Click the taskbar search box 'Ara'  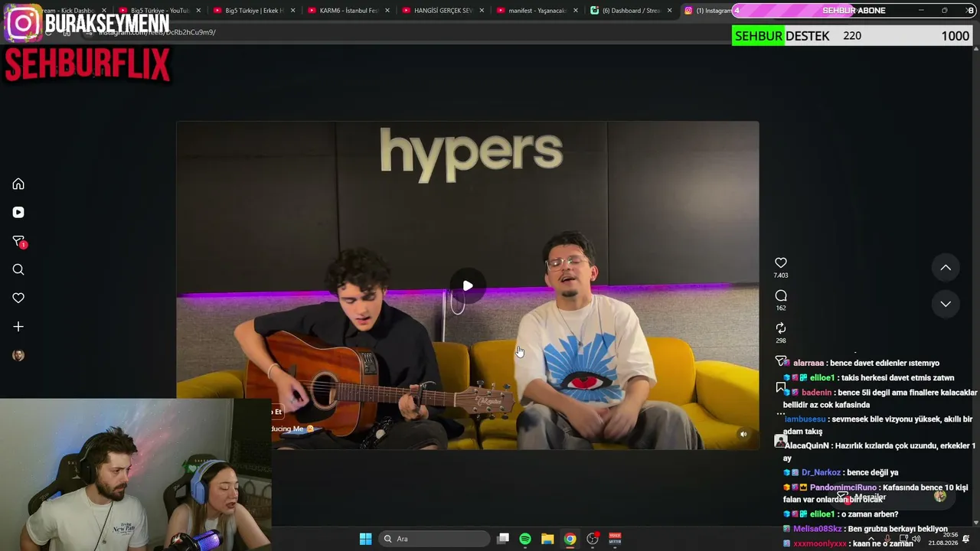point(434,539)
